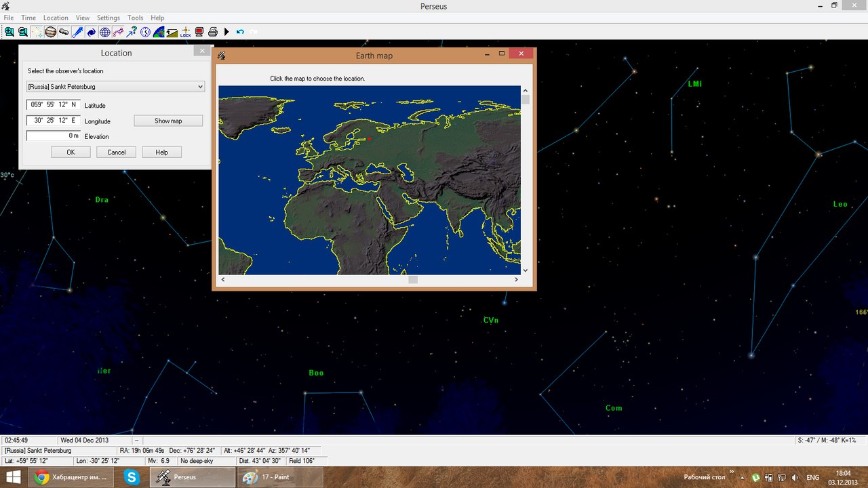Click the map vertical scrollbar up arrow

526,90
